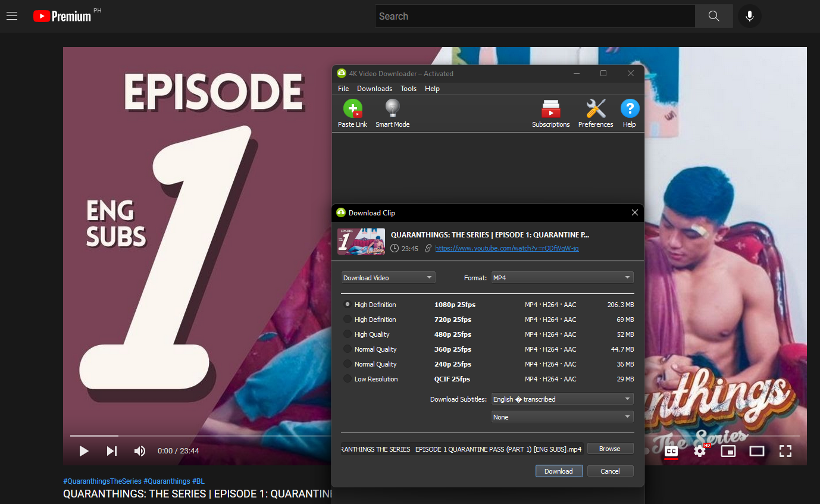
Task: Expand Download Subtitles language dropdown
Action: [562, 399]
